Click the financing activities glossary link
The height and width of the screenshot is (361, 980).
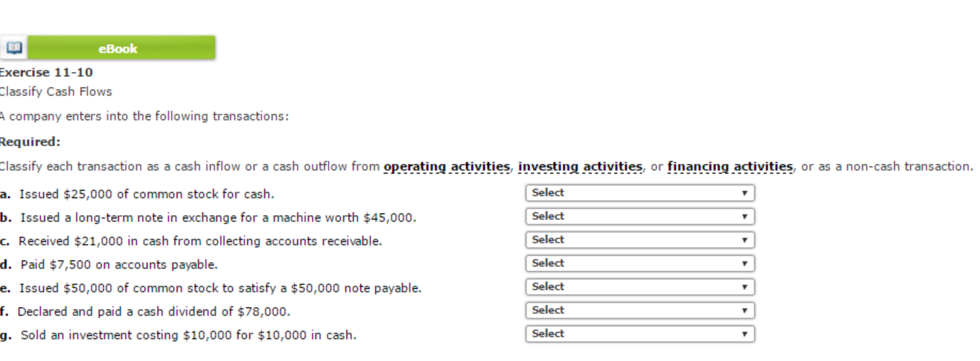pyautogui.click(x=730, y=167)
